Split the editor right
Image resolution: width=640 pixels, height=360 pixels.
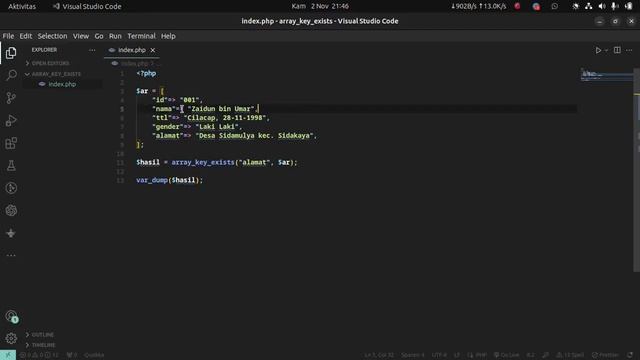[617, 50]
